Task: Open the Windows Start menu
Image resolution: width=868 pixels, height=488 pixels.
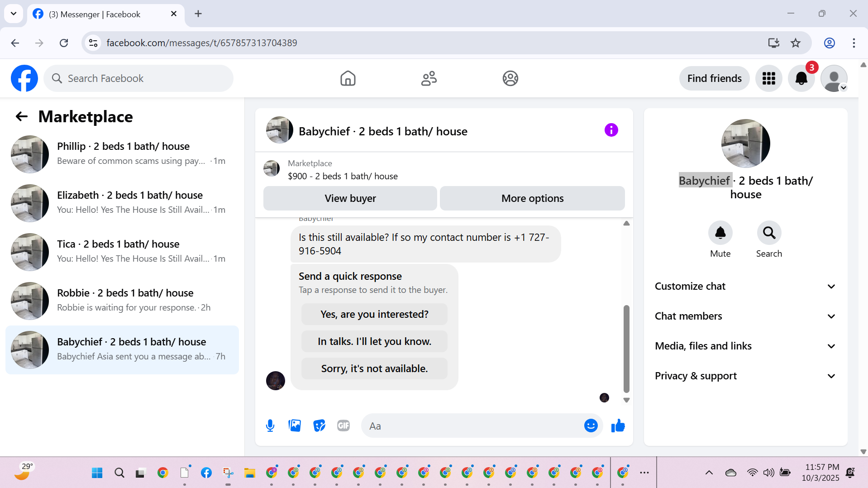Action: click(97, 473)
